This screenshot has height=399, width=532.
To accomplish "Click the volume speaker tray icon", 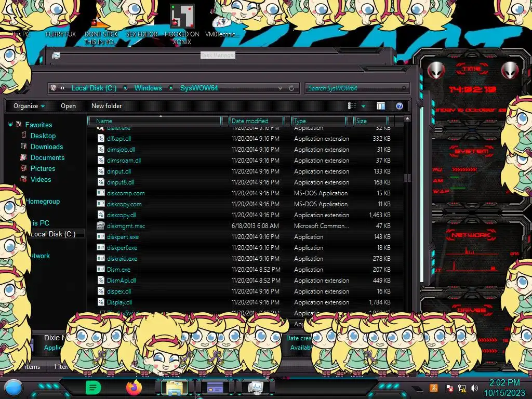I will pyautogui.click(x=474, y=388).
